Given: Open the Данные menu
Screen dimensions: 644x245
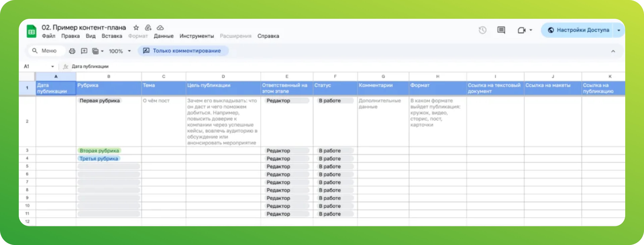Looking at the screenshot, I should pyautogui.click(x=164, y=36).
